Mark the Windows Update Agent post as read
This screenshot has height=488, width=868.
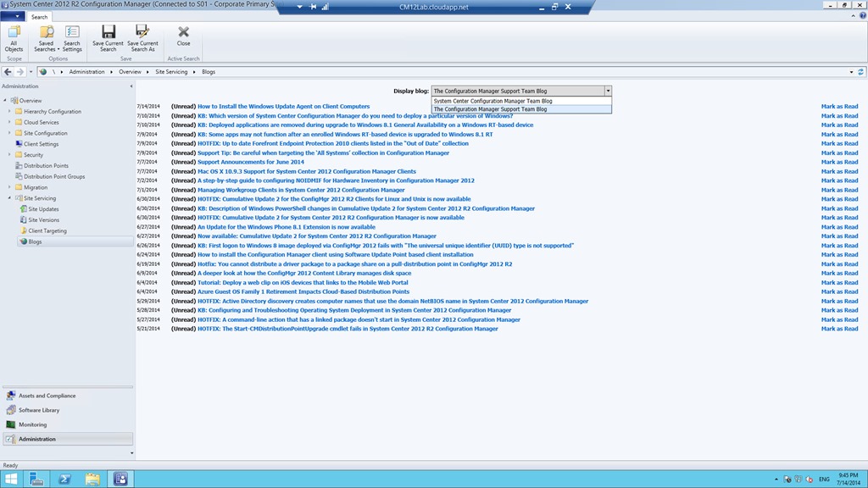[x=839, y=107]
